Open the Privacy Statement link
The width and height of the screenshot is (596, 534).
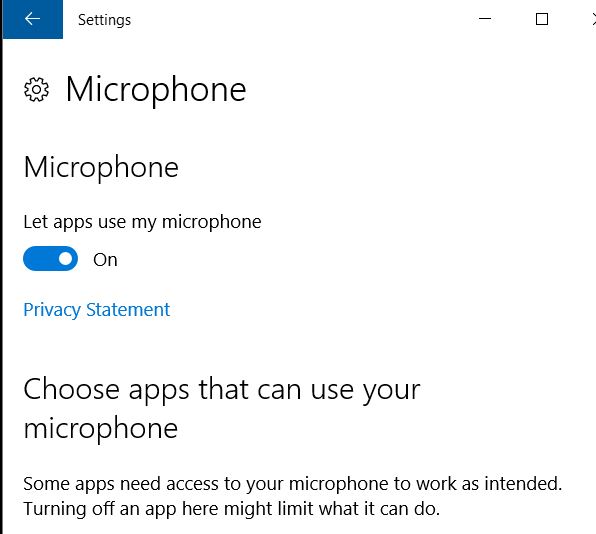click(x=97, y=310)
